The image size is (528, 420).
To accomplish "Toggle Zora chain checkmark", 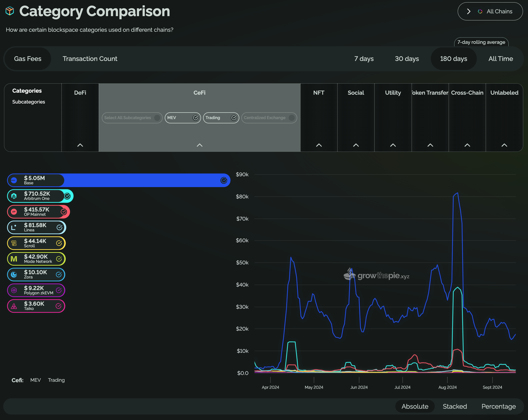I will [59, 274].
